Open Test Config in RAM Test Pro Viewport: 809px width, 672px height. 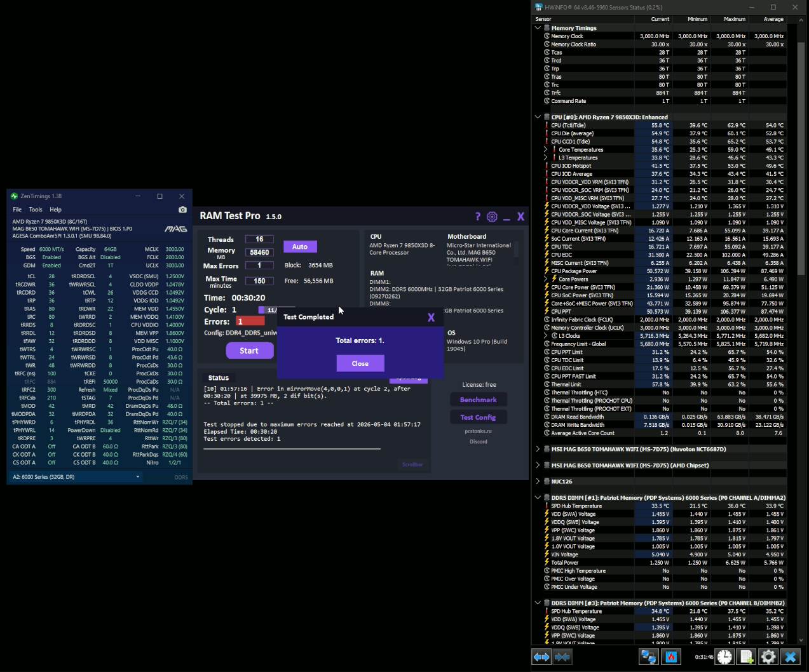point(479,417)
